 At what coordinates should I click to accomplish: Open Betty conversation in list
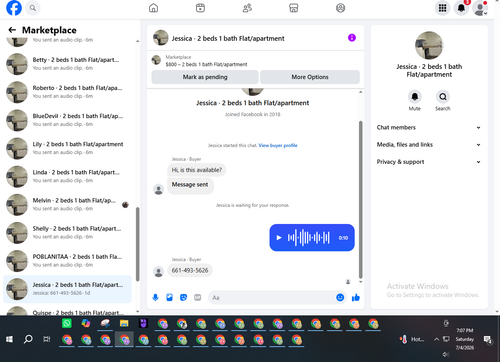pos(67,64)
